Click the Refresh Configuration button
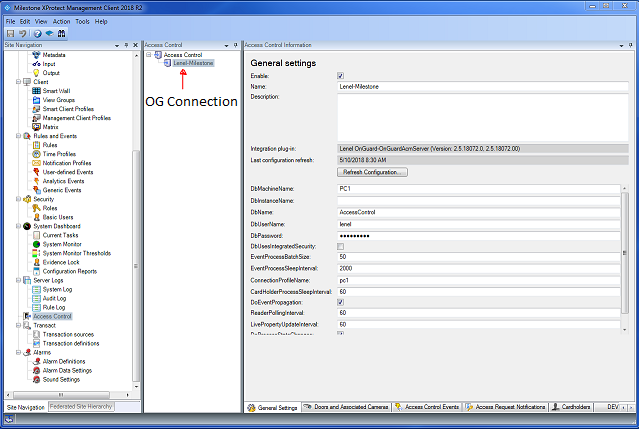This screenshot has width=639, height=429. tap(372, 172)
